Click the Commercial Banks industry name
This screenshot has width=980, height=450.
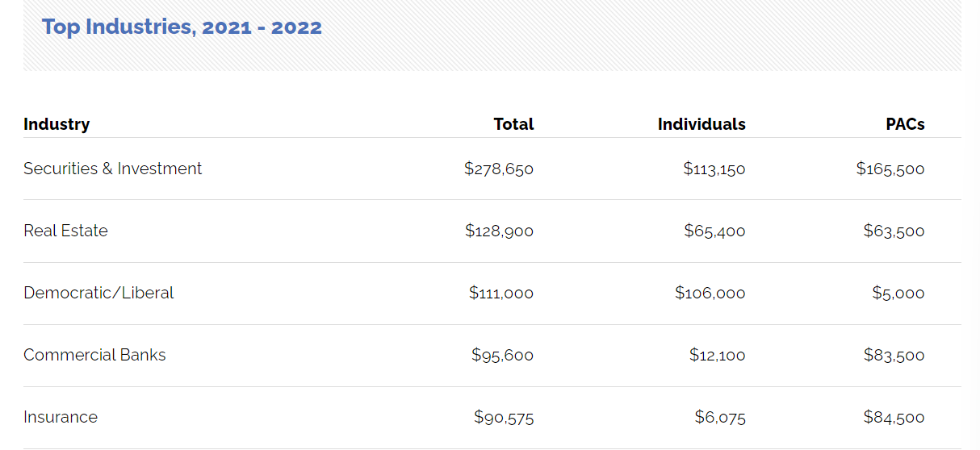click(x=94, y=355)
